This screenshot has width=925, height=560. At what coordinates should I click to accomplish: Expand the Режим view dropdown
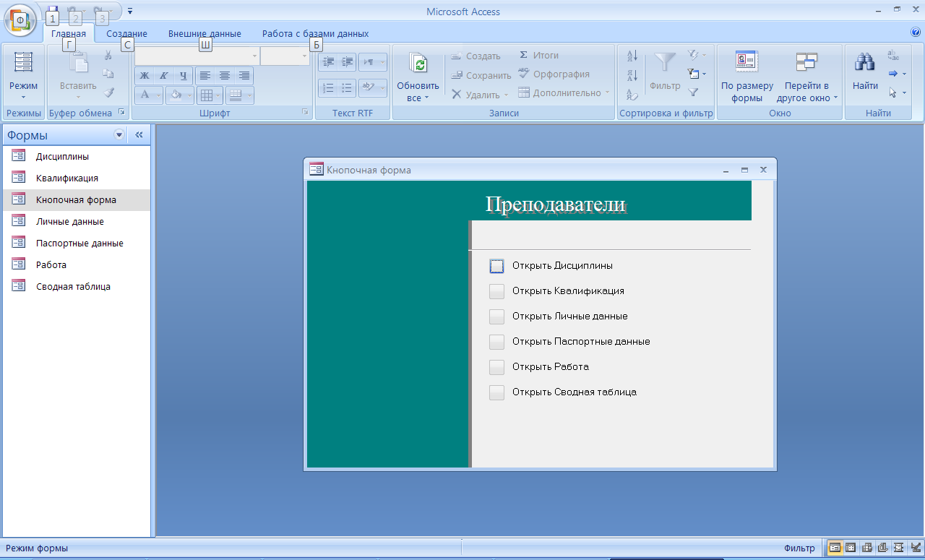23,96
